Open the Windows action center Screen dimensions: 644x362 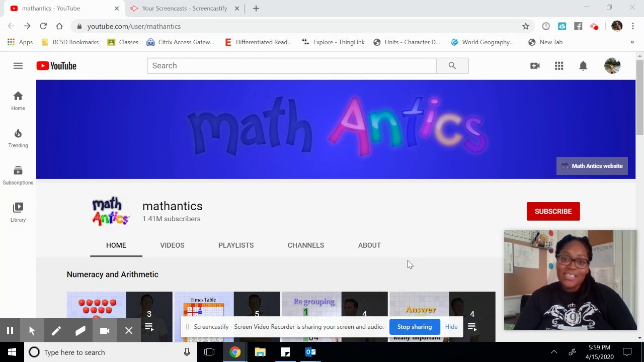pos(627,352)
